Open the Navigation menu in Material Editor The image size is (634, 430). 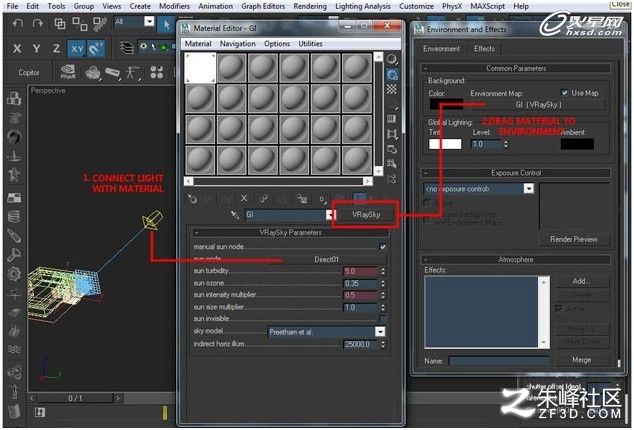[x=237, y=44]
